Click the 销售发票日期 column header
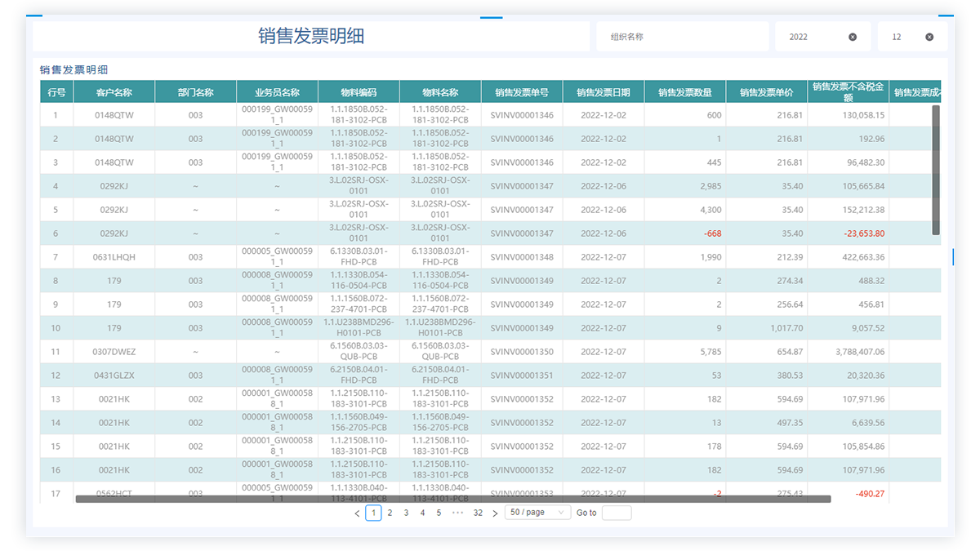 [603, 92]
